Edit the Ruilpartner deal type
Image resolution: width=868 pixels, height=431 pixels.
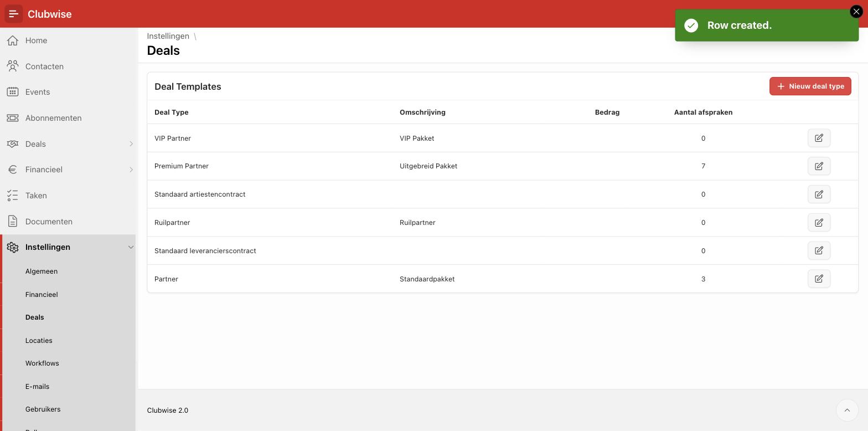[819, 223]
